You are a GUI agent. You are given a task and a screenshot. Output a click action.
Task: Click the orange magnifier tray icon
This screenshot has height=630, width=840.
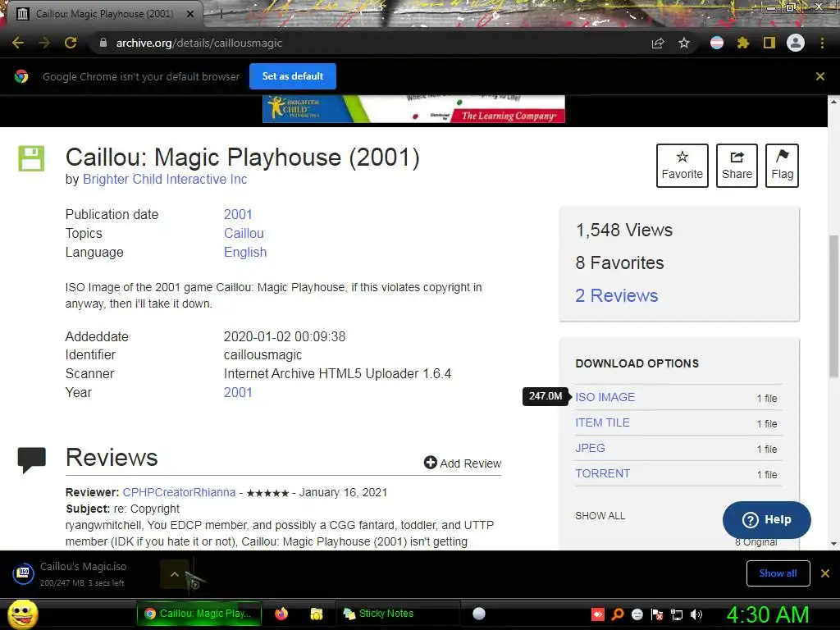click(x=618, y=614)
